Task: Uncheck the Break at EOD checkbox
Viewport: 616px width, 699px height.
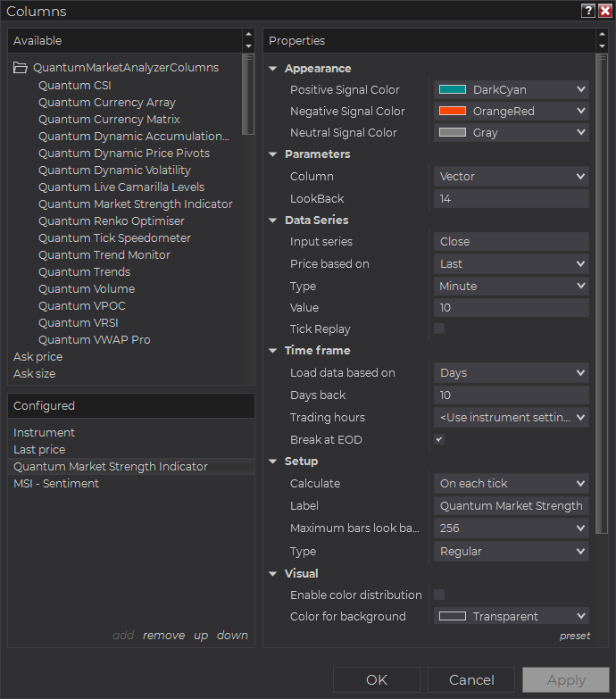Action: [x=439, y=439]
